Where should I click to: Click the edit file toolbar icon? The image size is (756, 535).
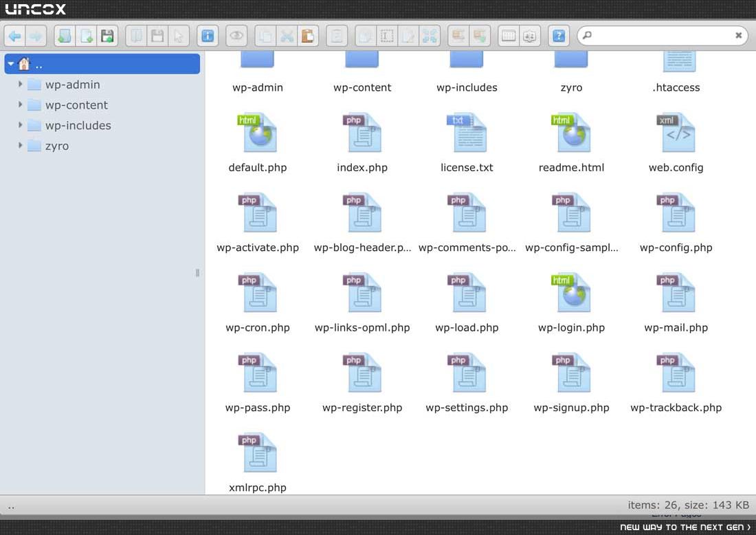408,36
